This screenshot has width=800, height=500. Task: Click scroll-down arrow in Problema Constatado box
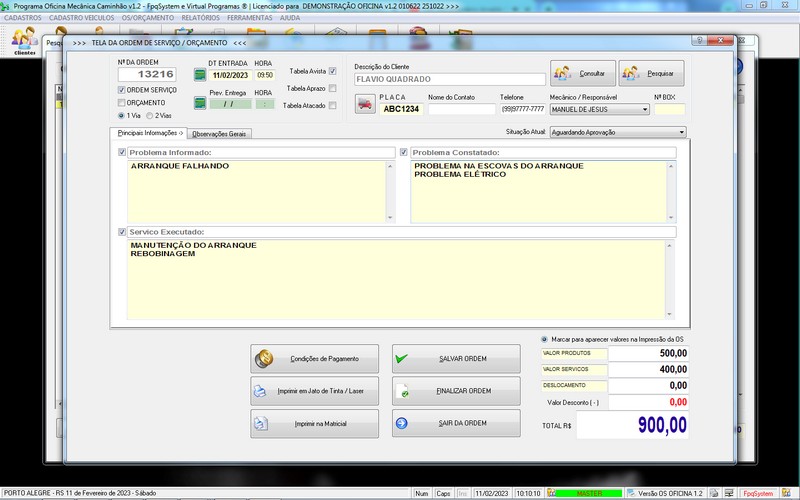click(671, 218)
